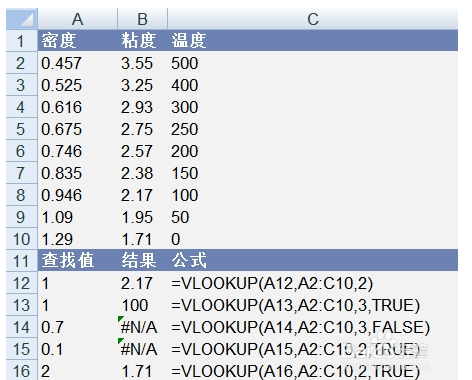The image size is (472, 380).
Task: Click cell containing 3.25
Action: coord(142,85)
